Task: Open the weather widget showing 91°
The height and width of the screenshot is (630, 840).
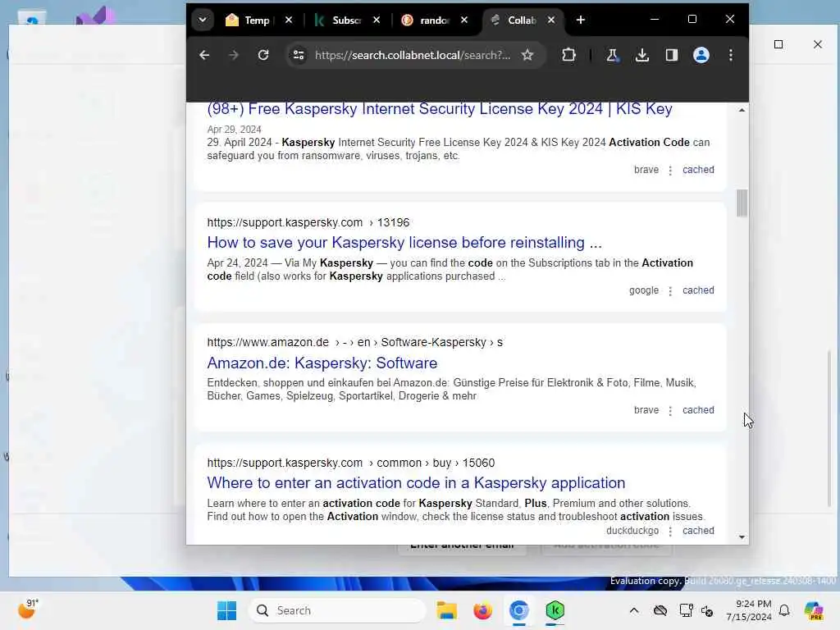Action: tap(28, 609)
